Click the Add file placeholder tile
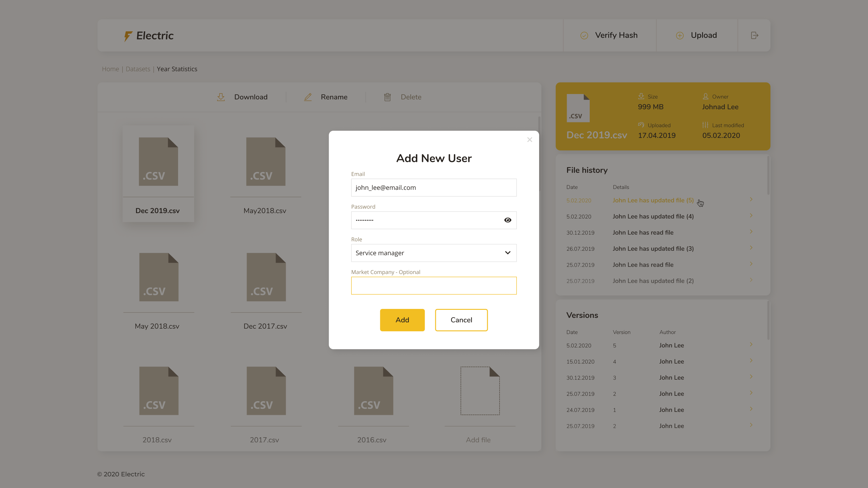 (480, 391)
